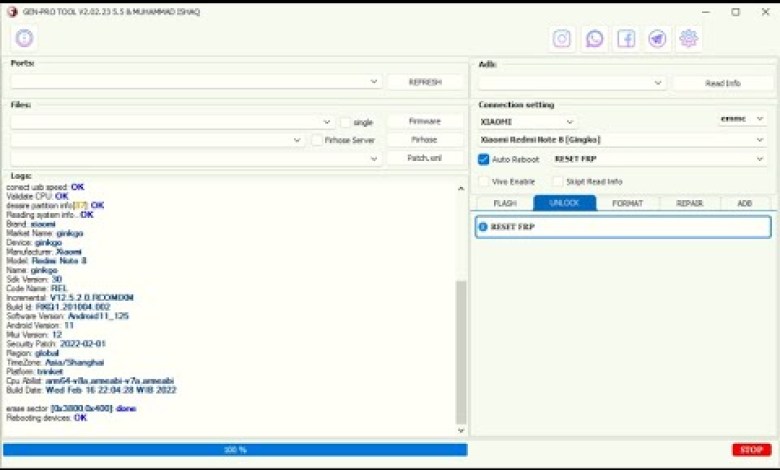Viewport: 780px width, 470px height.
Task: Maximize the GEN-PRO TOOL window
Action: tap(736, 11)
